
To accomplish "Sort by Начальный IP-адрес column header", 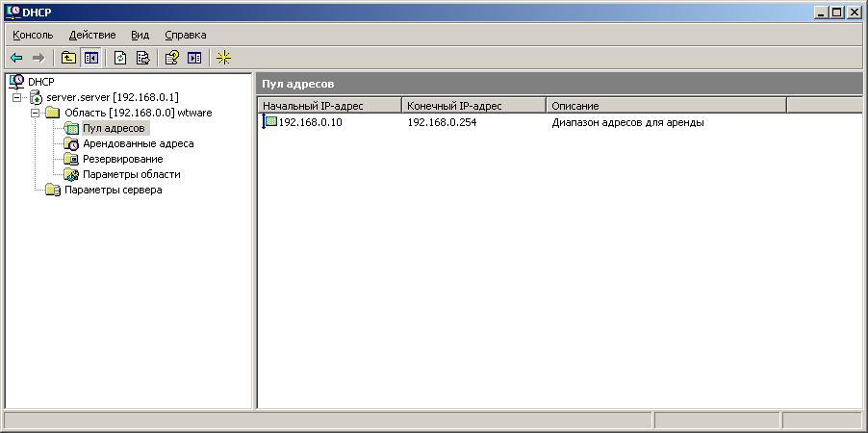I will [329, 105].
